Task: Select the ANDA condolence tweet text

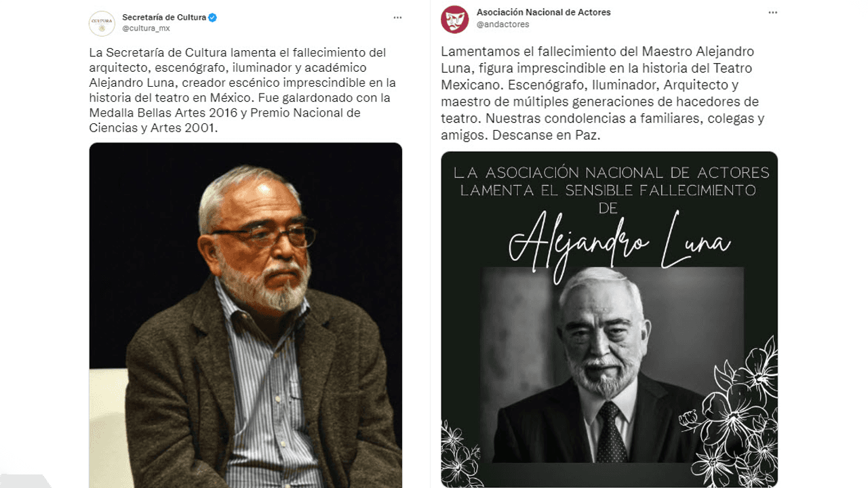Action: (x=603, y=94)
